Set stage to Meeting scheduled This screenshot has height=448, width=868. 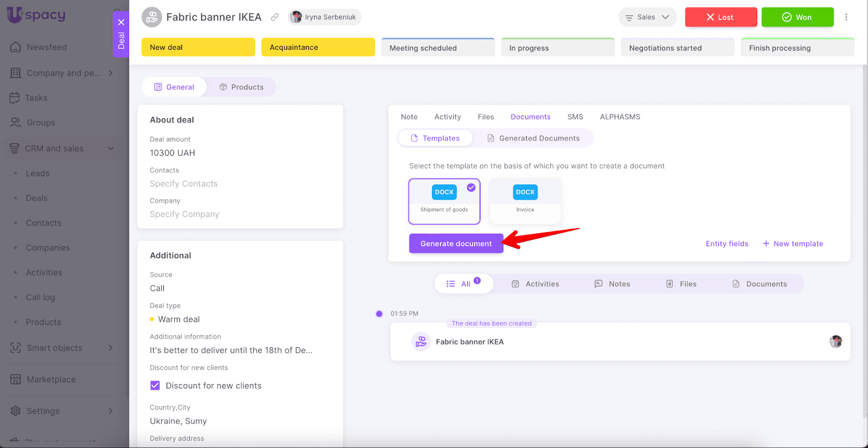click(x=438, y=48)
